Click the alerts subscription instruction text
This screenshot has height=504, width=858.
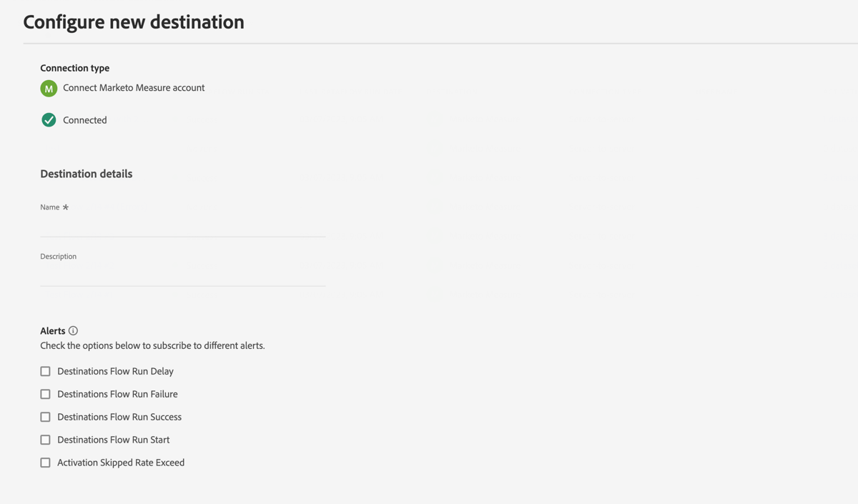point(152,345)
